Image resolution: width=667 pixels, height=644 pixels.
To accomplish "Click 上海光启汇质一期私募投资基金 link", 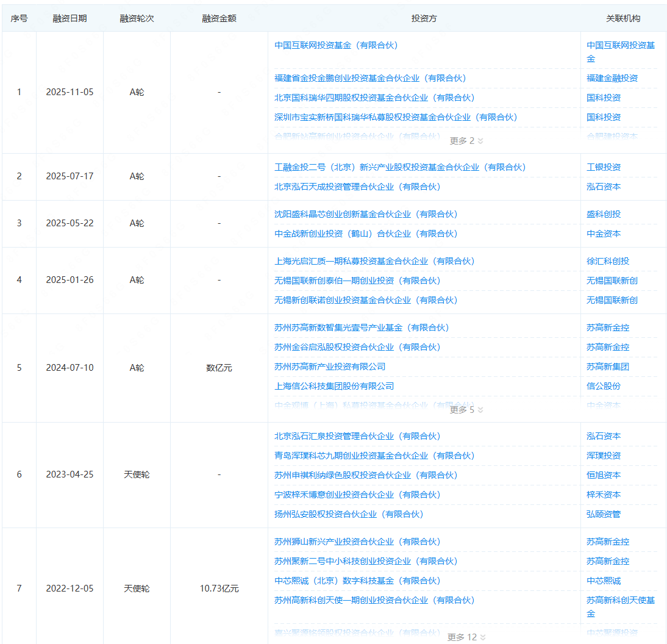I will (374, 261).
